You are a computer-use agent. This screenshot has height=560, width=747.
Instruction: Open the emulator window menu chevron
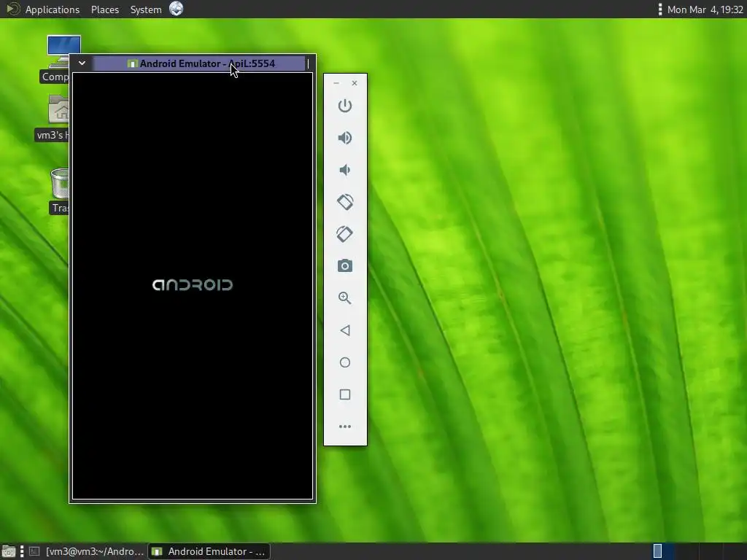(x=82, y=63)
